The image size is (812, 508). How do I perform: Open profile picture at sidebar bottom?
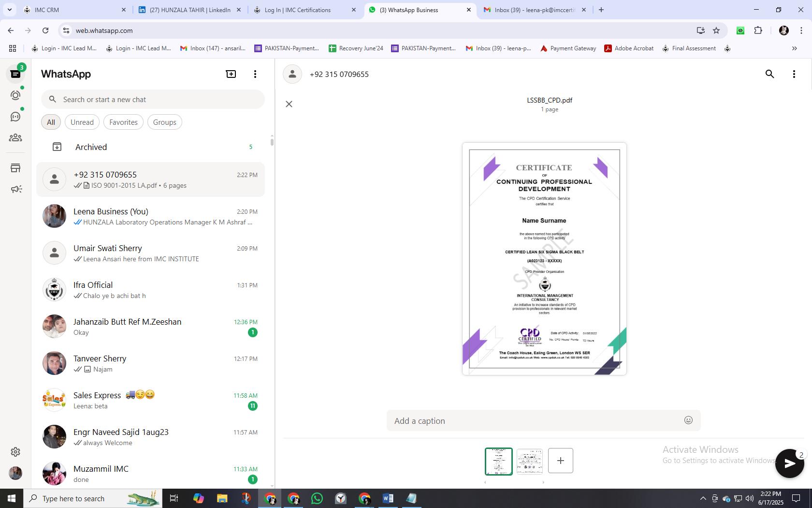pyautogui.click(x=15, y=473)
